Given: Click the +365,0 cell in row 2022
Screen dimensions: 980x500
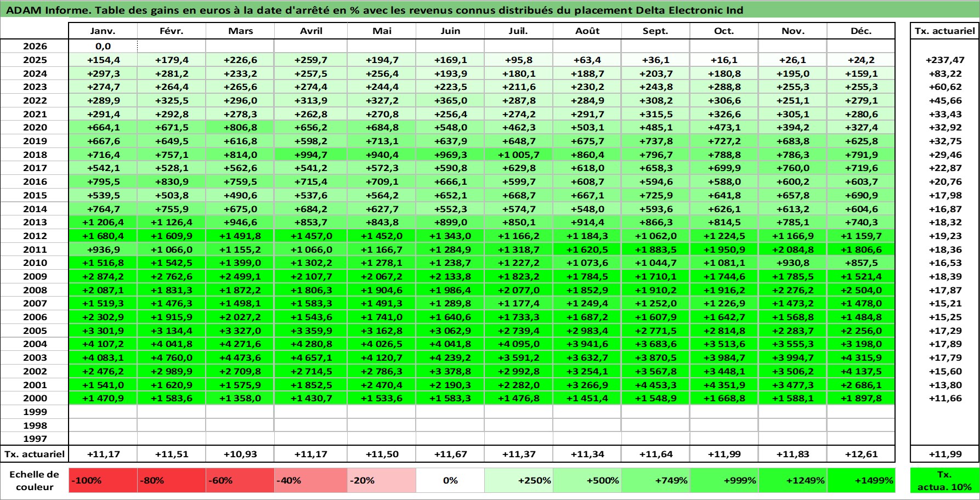Looking at the screenshot, I should click(x=450, y=100).
